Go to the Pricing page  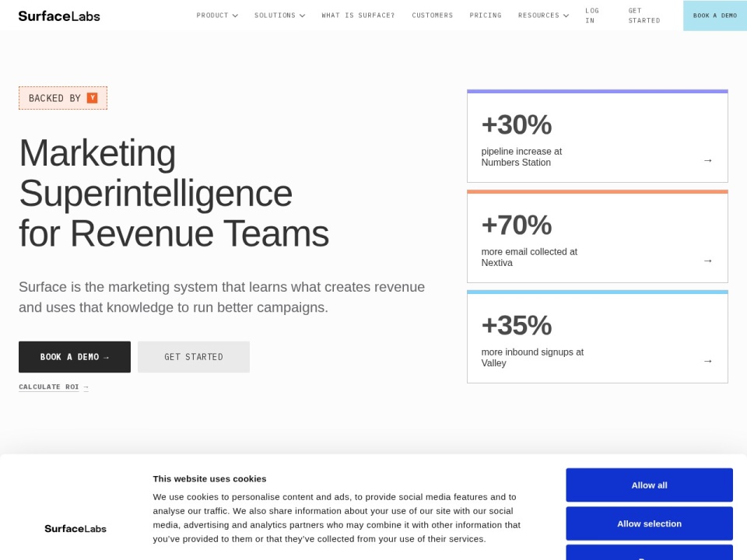[486, 16]
